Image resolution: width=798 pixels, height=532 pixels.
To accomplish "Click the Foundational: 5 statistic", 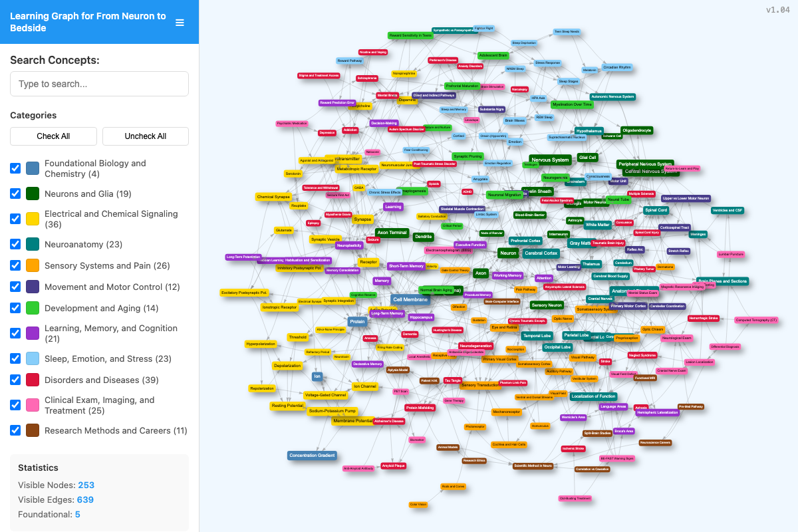I will [x=49, y=514].
